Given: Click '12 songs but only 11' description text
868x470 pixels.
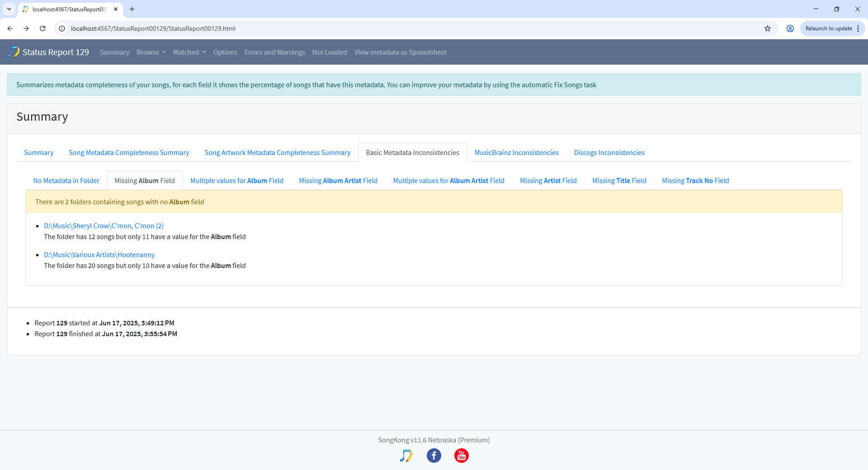Looking at the screenshot, I should (145, 237).
